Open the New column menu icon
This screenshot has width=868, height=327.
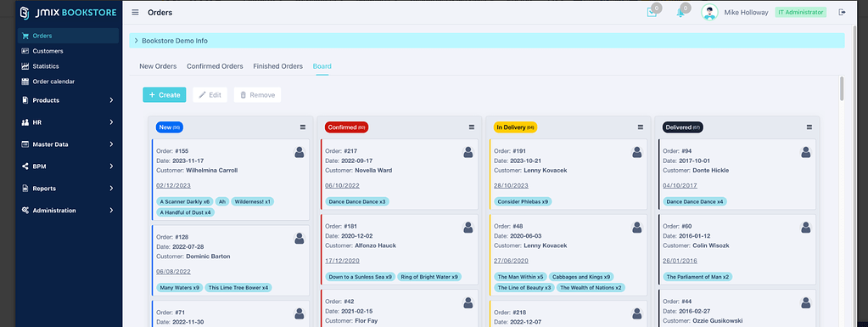tap(303, 127)
